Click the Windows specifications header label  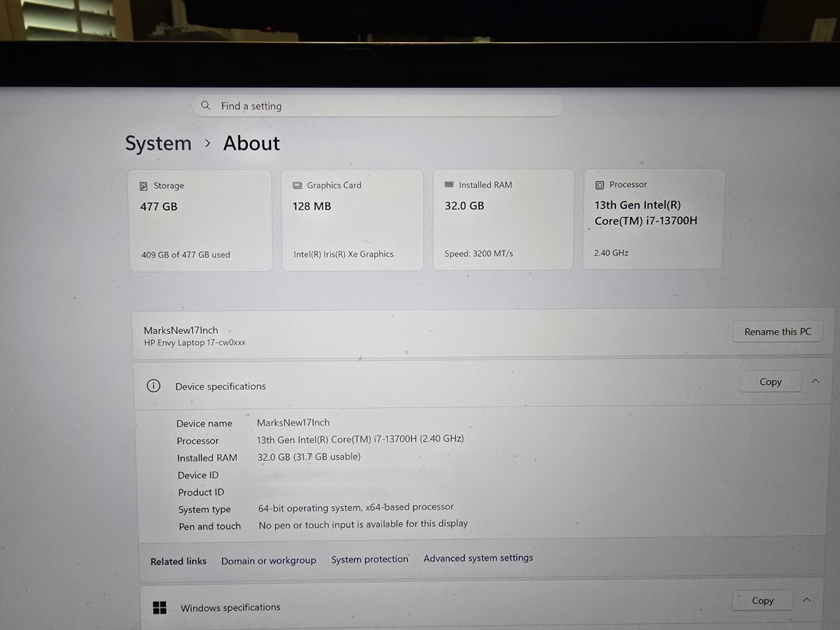pyautogui.click(x=230, y=608)
